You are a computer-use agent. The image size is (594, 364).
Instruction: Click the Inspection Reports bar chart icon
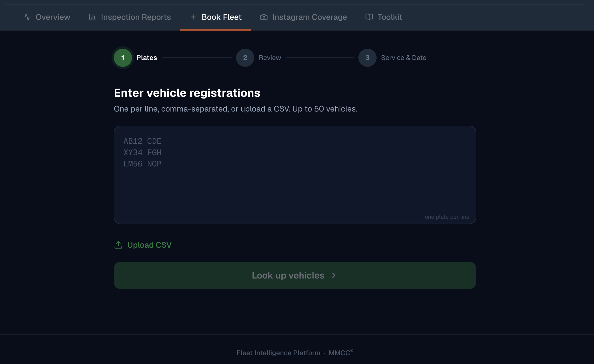pyautogui.click(x=92, y=17)
